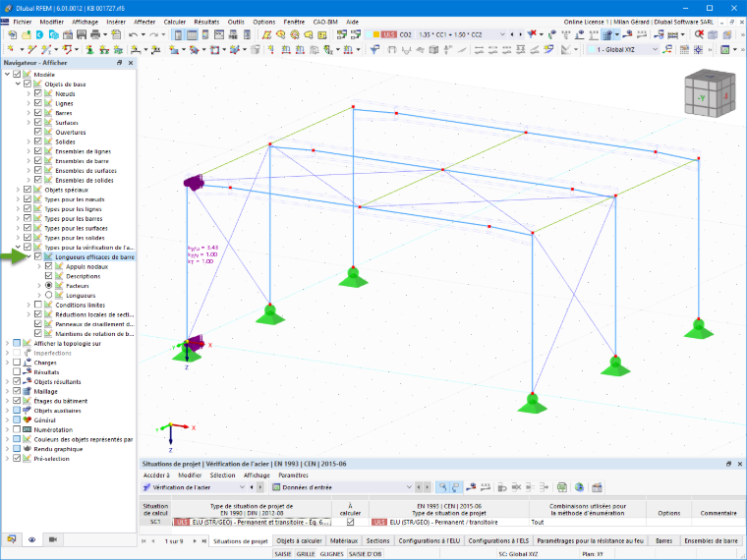Image resolution: width=747 pixels, height=560 pixels.
Task: Switch to the Configurations à l'ELU tab
Action: 430,540
